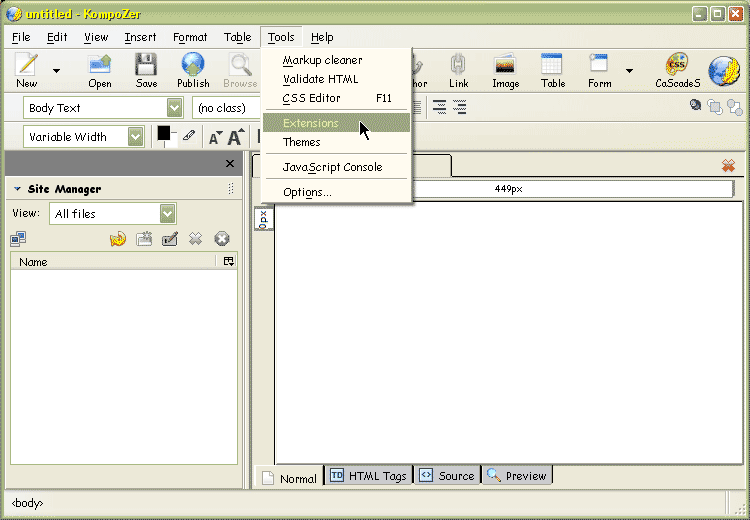
Task: Click the stop circle icon in Site Manager
Action: 221,238
